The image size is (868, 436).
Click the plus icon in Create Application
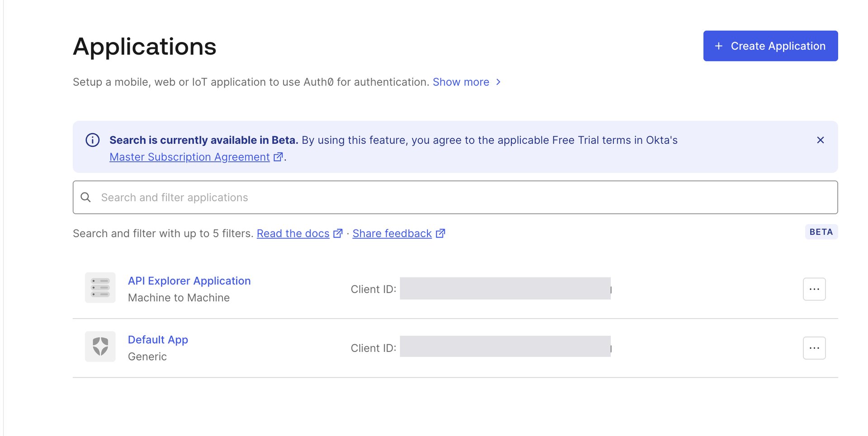click(x=719, y=46)
